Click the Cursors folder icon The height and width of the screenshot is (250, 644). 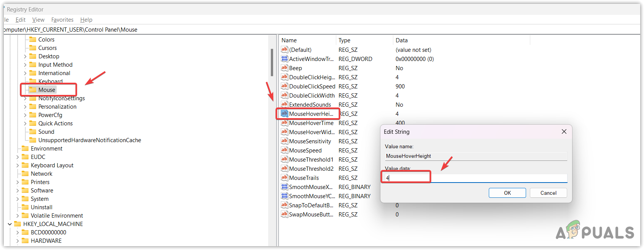pyautogui.click(x=33, y=48)
